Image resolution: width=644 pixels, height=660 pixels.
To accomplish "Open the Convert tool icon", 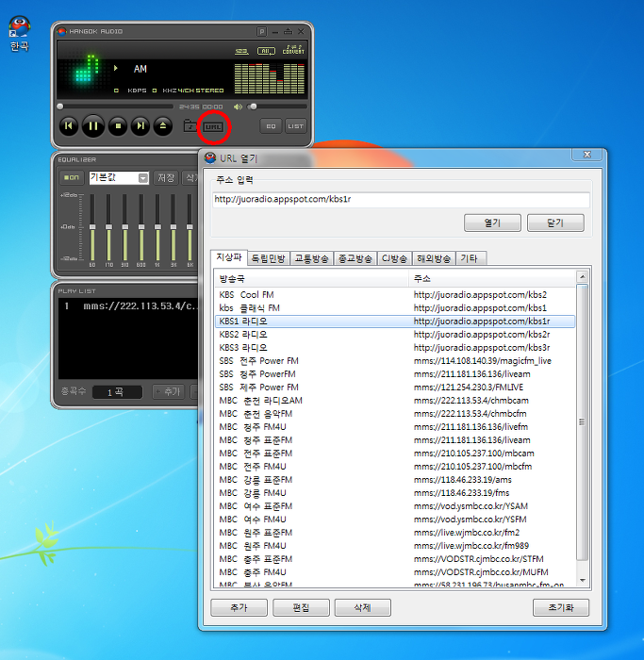I will tap(293, 49).
